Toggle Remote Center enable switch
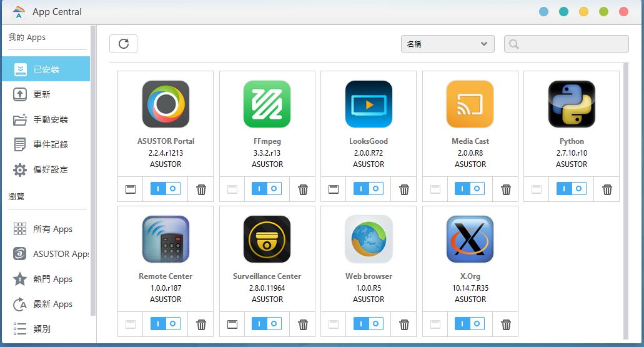Screen dimensions: 644x347 point(166,324)
